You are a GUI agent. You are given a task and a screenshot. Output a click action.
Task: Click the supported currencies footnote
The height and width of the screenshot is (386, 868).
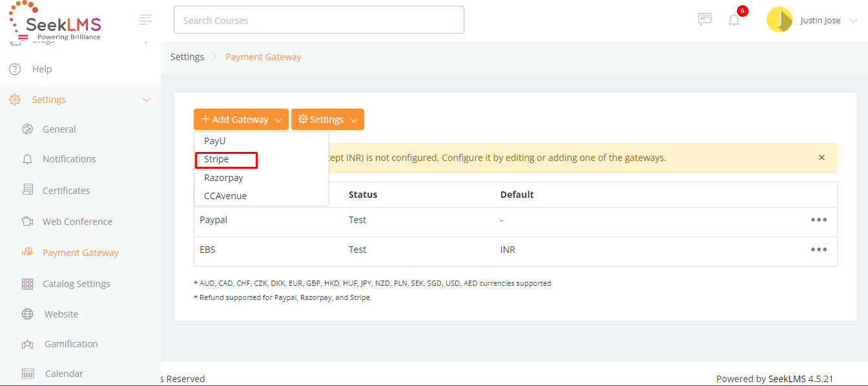pos(373,283)
